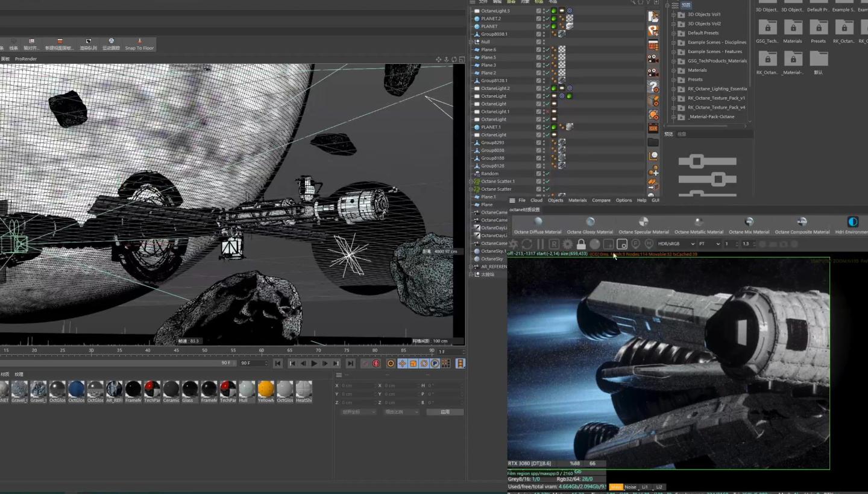Go to end of animation button
Viewport: 868px width, 494px height.
[x=350, y=363]
